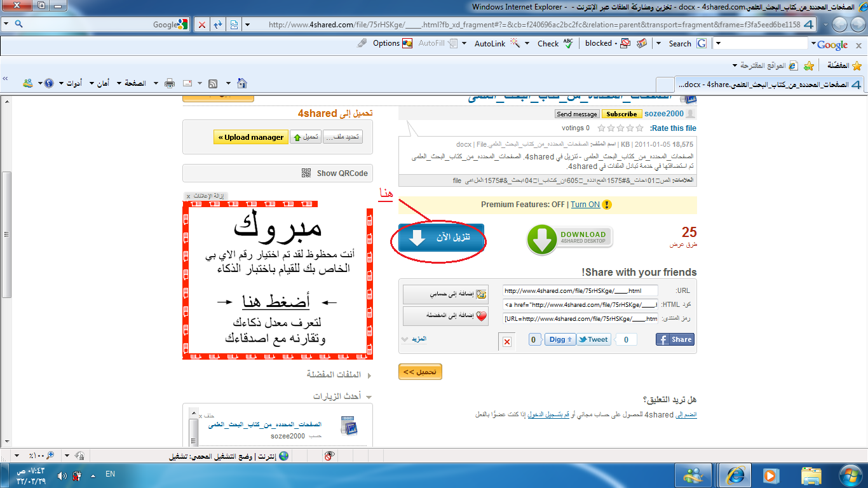The image size is (868, 488).
Task: Click the Messenger people icon in command bar
Action: [x=28, y=83]
